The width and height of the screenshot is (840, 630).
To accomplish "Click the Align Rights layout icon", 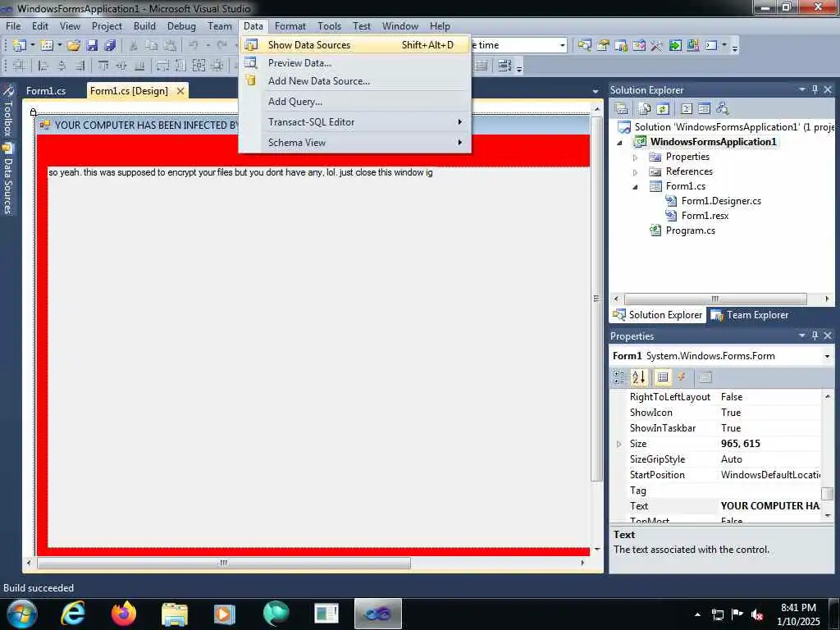I will point(80,66).
